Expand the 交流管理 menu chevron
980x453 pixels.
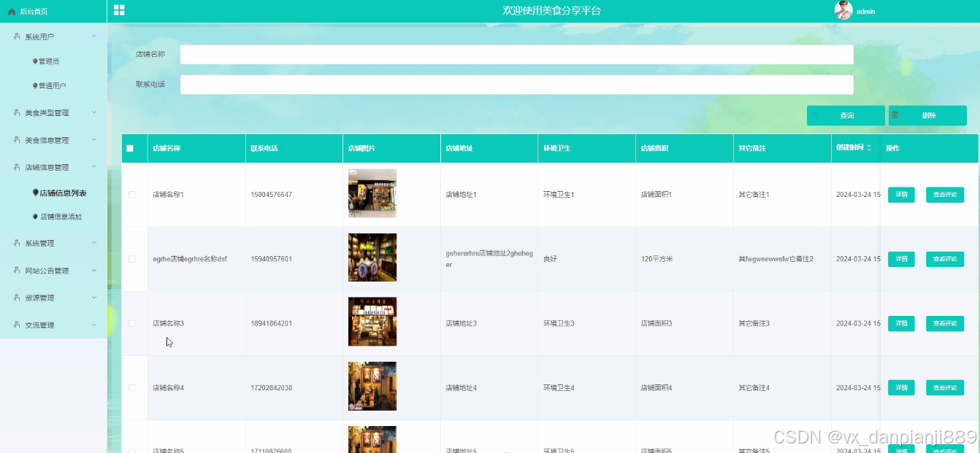click(94, 325)
